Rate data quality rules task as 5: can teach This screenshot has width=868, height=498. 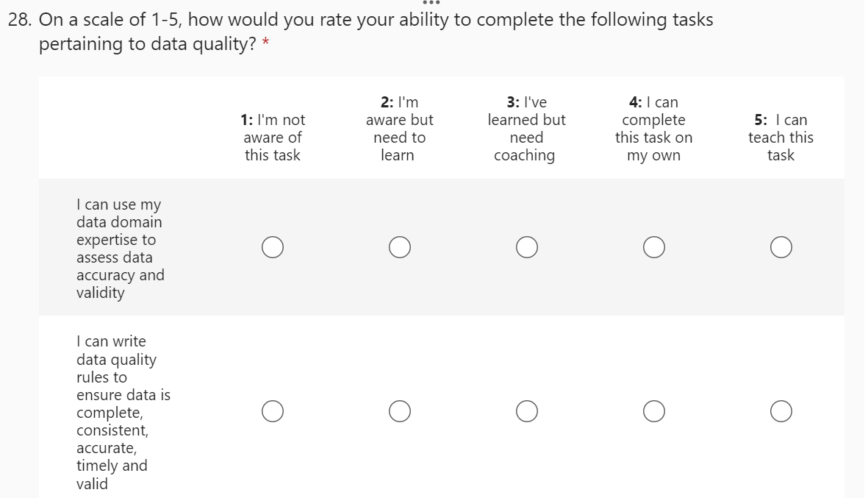(x=781, y=412)
